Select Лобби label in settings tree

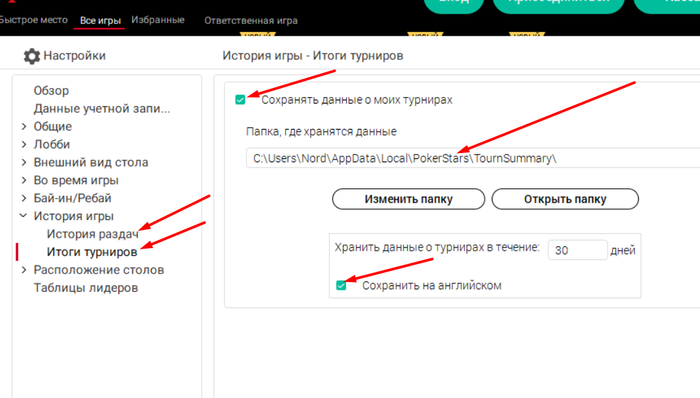[x=52, y=145]
